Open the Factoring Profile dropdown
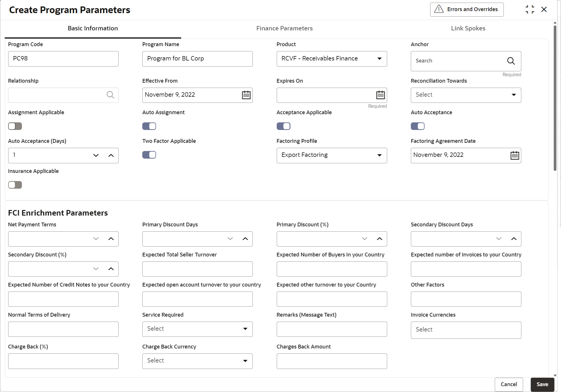This screenshot has height=392, width=561. [379, 155]
